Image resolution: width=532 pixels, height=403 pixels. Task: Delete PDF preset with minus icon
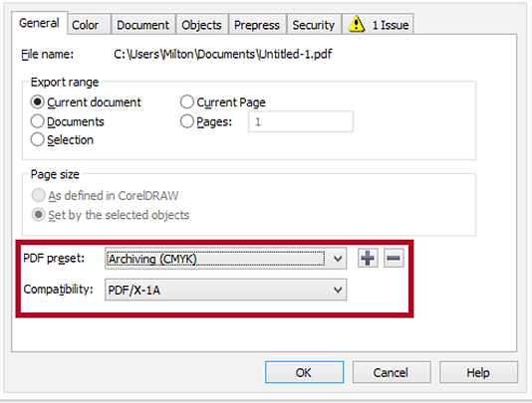click(394, 259)
